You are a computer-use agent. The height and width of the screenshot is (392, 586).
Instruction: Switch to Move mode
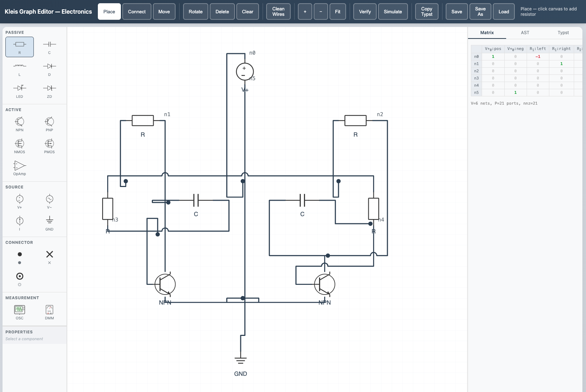164,12
